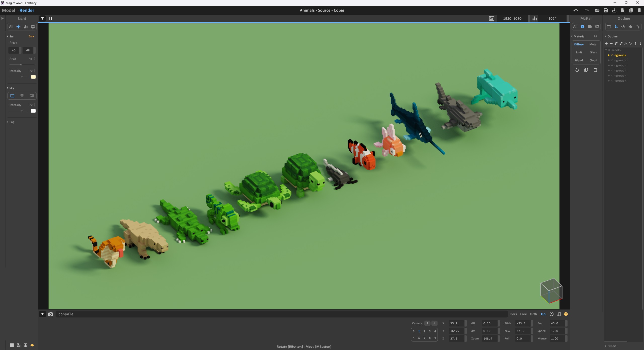
Task: Reset material with the circular arrow icon
Action: [577, 70]
